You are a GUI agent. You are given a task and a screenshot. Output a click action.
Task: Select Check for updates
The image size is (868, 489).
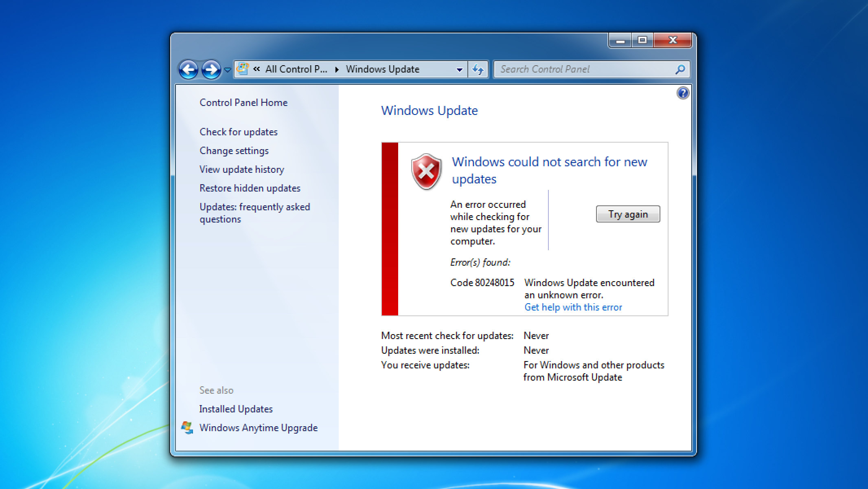point(239,132)
